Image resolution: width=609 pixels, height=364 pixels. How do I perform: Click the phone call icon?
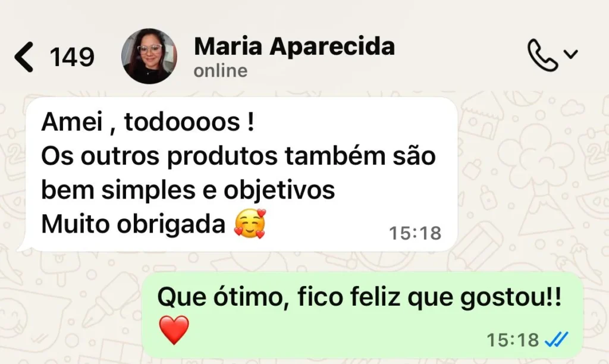542,55
